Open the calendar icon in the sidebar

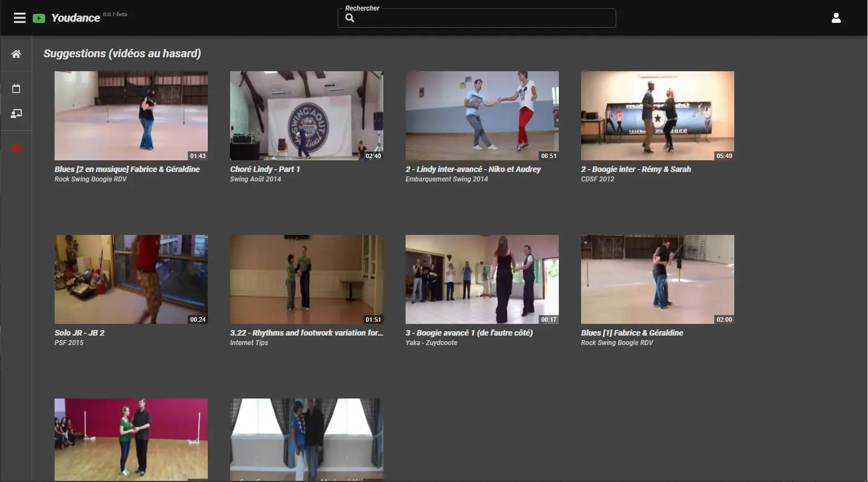(x=16, y=88)
